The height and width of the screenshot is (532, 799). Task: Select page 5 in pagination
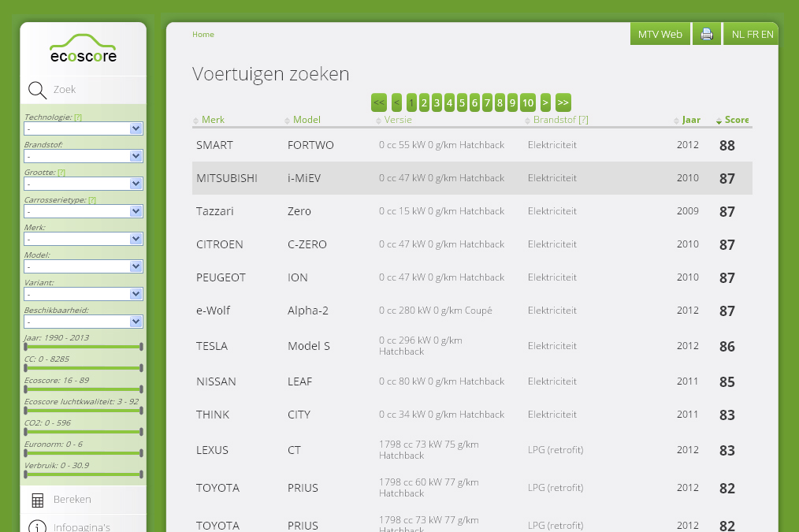(462, 102)
